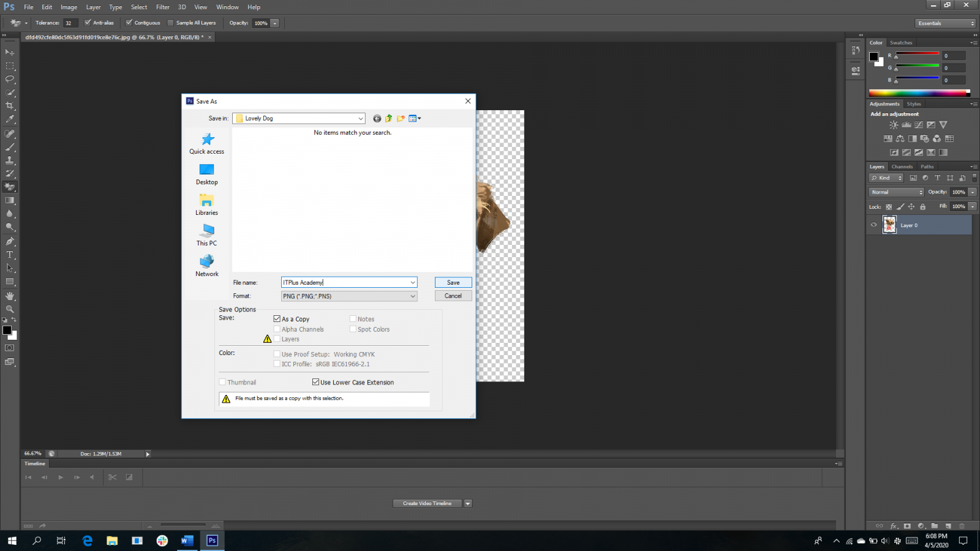Open the Save in Lovely Dog dropdown
This screenshot has width=980, height=551.
[x=360, y=118]
